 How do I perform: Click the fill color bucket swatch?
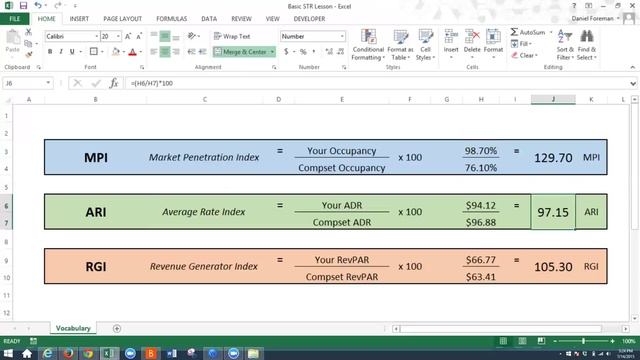[116, 52]
